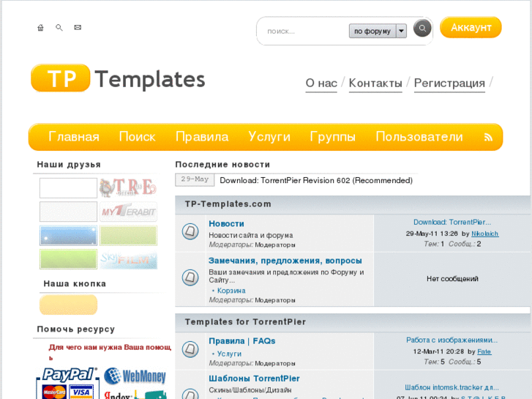The height and width of the screenshot is (399, 532).
Task: Open last post 'Download: TorrentPier...'
Action: coord(452,222)
